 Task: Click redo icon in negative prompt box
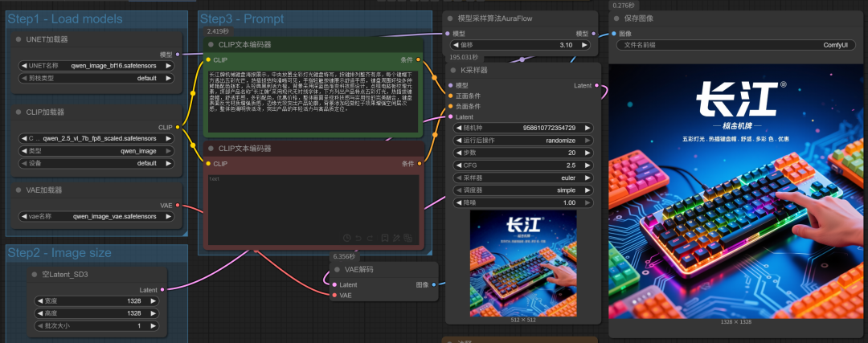369,238
